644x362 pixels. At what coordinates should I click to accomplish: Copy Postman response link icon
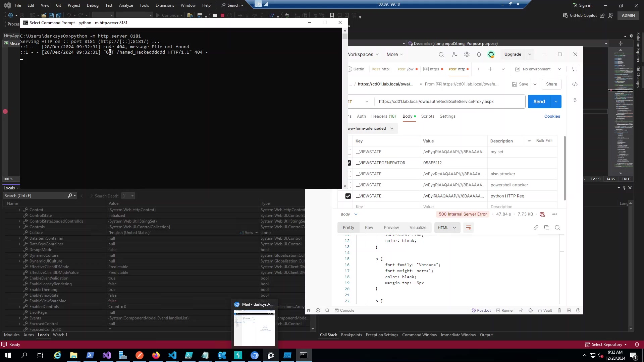(536, 228)
